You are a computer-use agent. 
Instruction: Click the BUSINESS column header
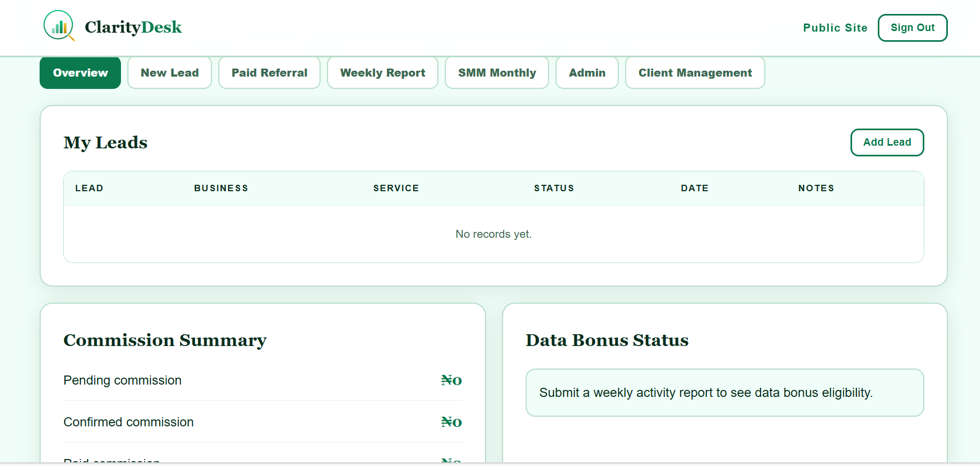point(221,188)
